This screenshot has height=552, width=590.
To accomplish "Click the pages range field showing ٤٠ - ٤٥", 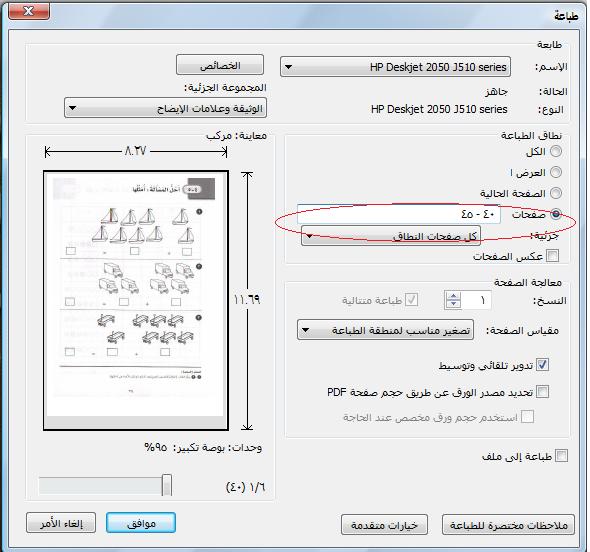I will (398, 214).
